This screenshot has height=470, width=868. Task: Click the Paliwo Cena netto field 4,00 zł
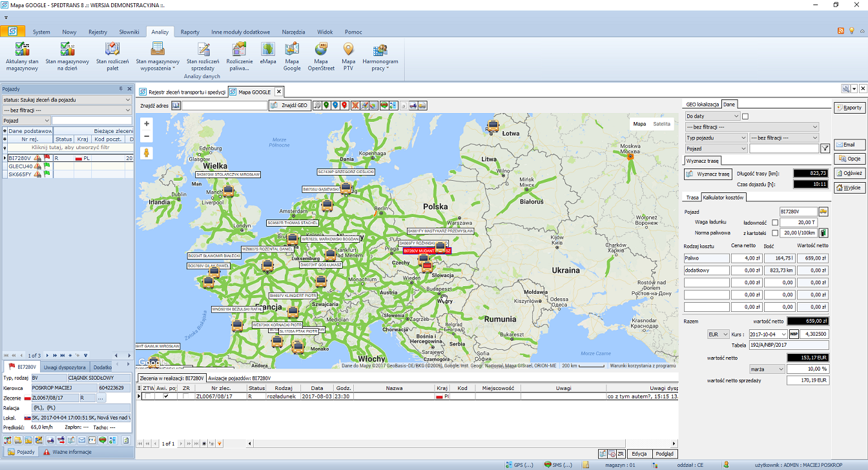click(748, 258)
